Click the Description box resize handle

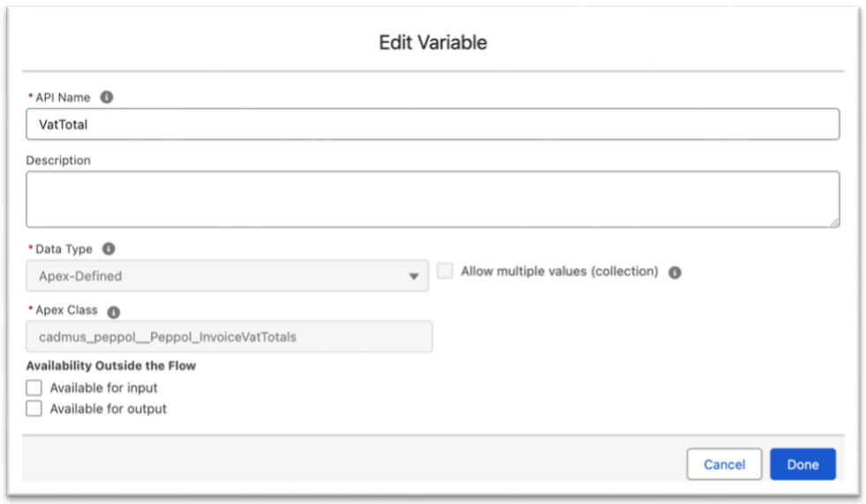(833, 221)
